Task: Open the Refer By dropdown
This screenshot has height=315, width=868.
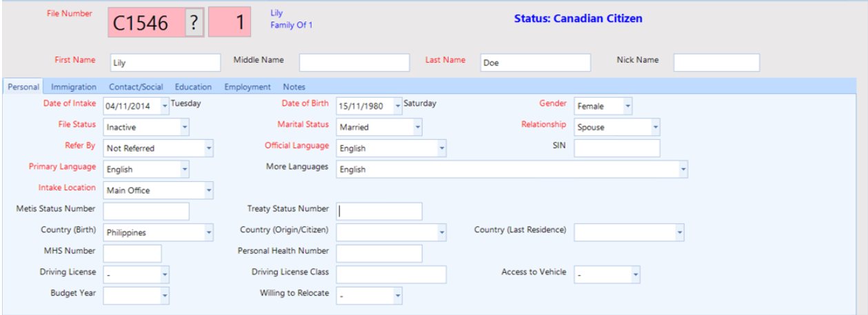Action: tap(208, 148)
